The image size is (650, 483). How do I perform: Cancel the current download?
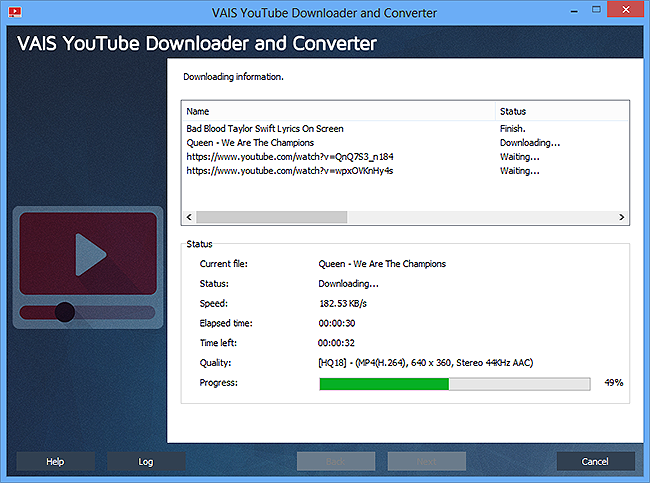coord(595,461)
